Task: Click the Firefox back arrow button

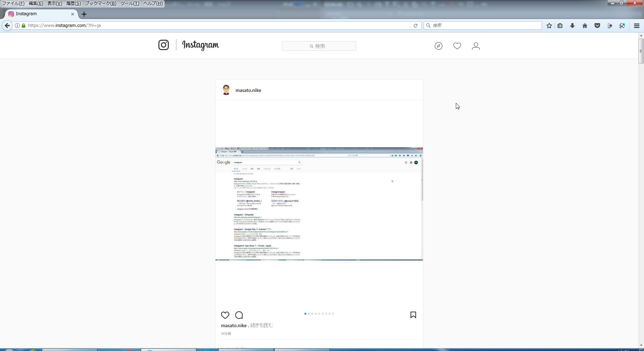Action: tap(7, 26)
